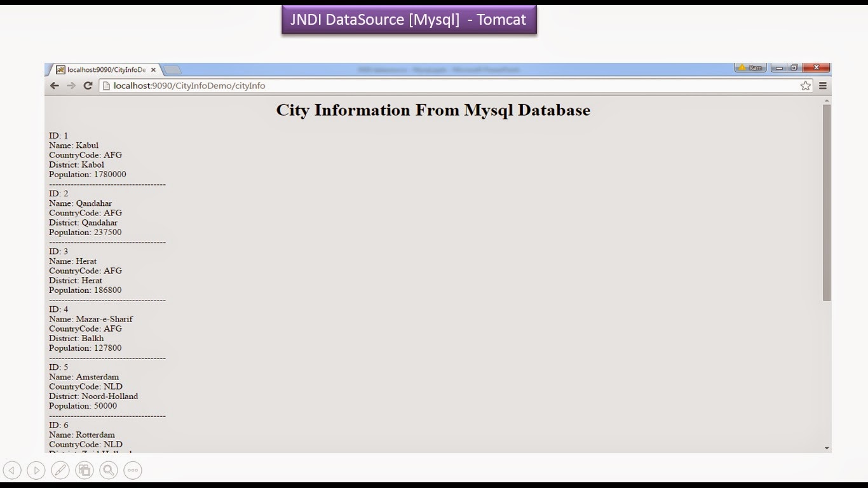
Task: Click the text District: Noord-Holland
Action: coord(93,396)
